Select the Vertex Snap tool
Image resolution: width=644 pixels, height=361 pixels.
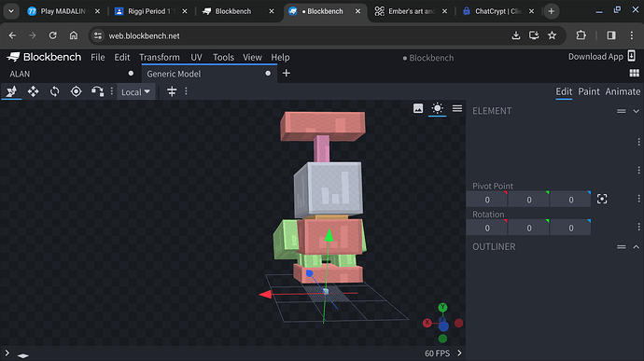point(97,91)
